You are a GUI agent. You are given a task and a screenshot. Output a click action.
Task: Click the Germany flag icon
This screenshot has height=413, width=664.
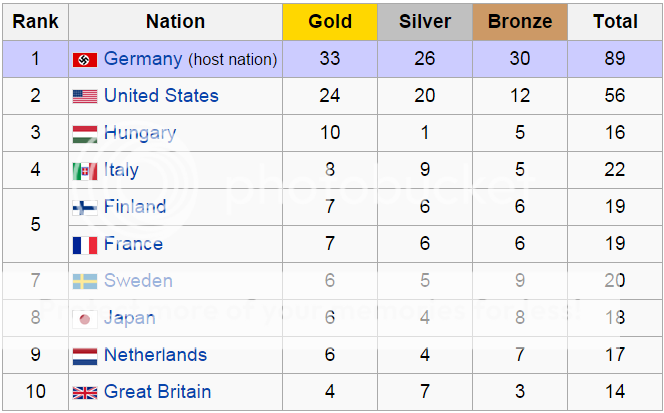point(85,60)
